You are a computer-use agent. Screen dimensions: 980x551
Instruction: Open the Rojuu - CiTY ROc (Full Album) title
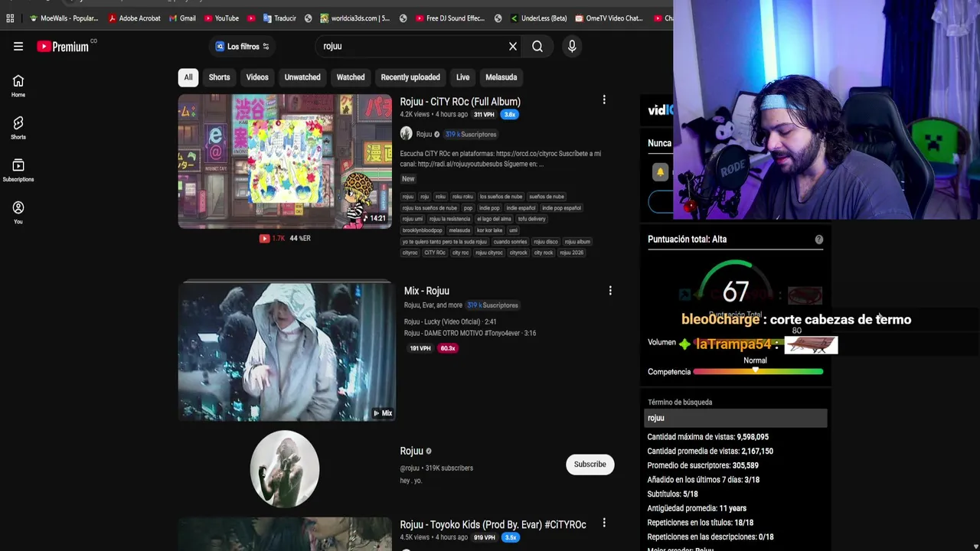[460, 102]
